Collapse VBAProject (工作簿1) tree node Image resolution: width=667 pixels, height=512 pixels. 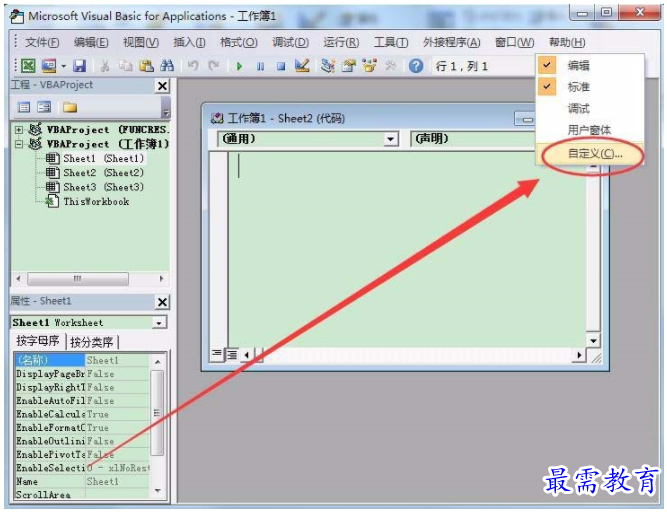(x=18, y=144)
